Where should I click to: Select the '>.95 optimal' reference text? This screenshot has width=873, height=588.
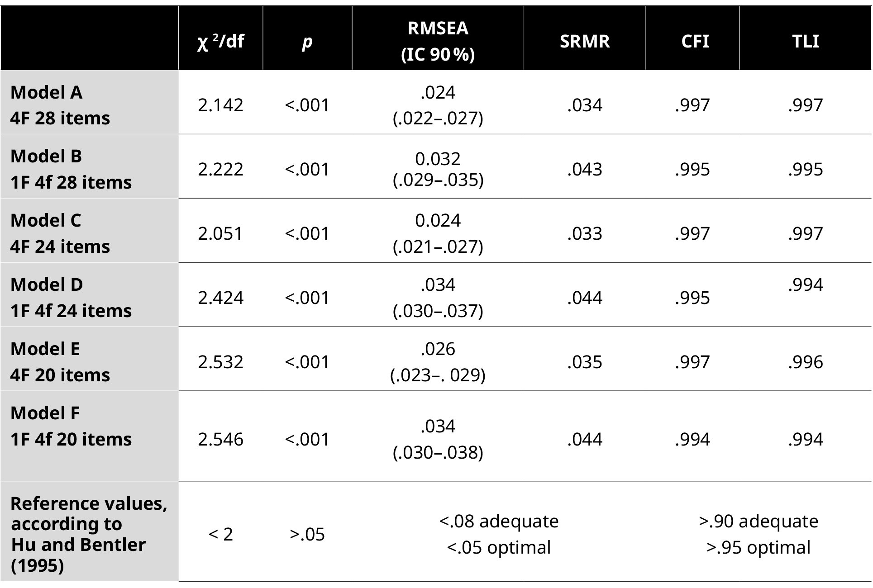759,548
